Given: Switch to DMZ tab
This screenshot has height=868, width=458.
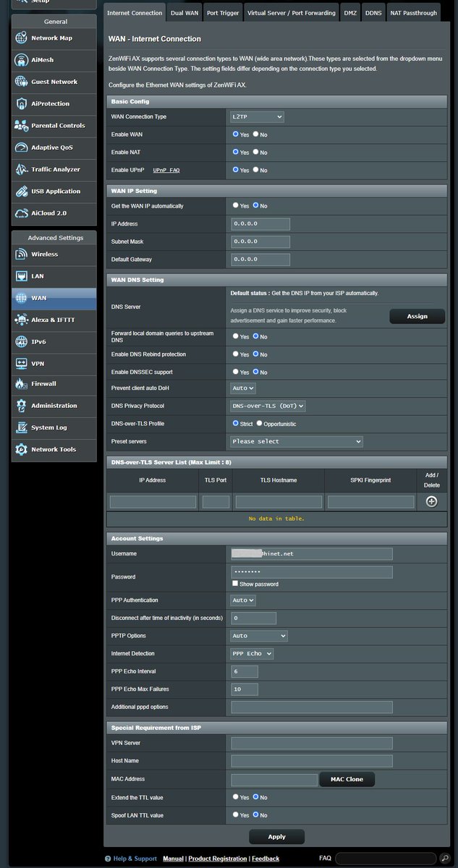Looking at the screenshot, I should tap(351, 13).
